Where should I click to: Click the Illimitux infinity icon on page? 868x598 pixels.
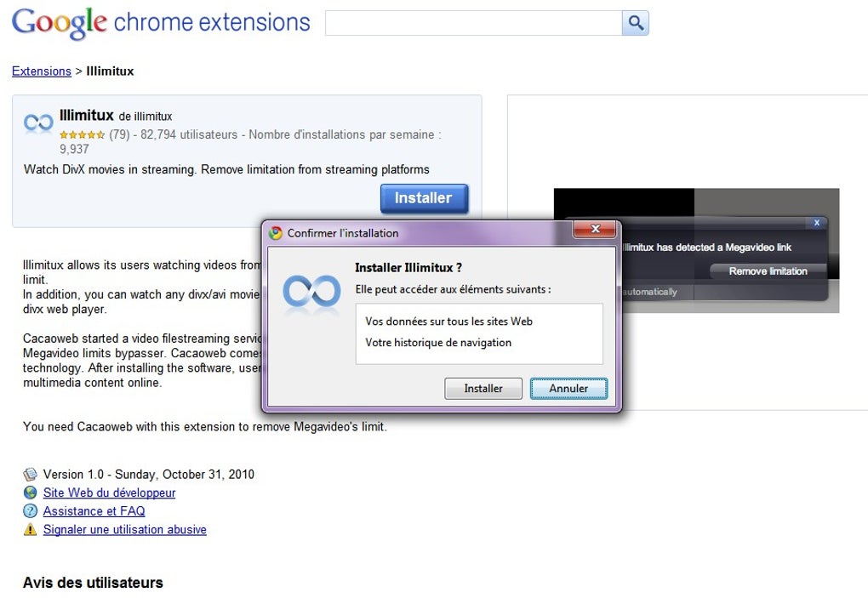click(38, 122)
